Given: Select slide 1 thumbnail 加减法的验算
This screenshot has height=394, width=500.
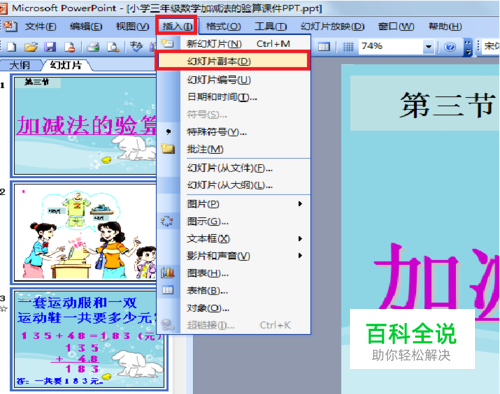Looking at the screenshot, I should coord(84,125).
